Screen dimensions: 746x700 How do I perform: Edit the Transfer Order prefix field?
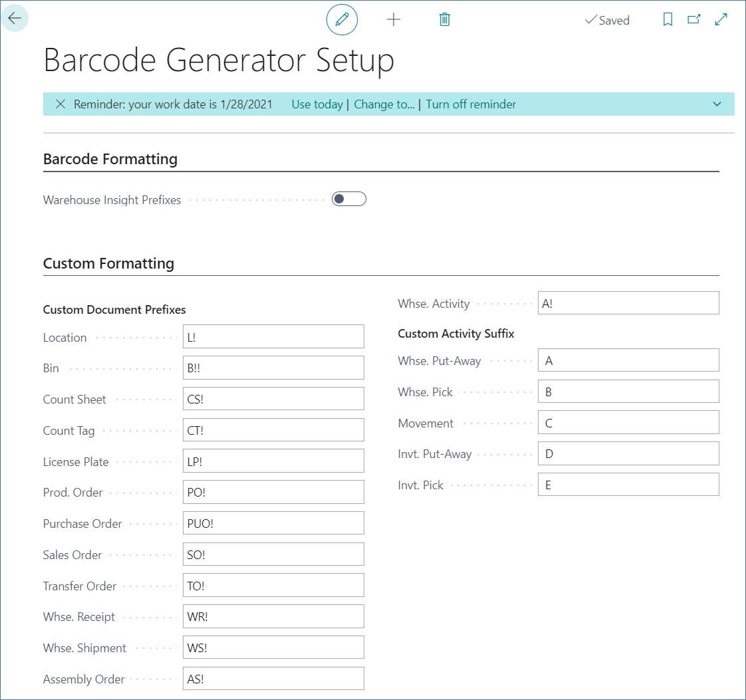coord(273,585)
